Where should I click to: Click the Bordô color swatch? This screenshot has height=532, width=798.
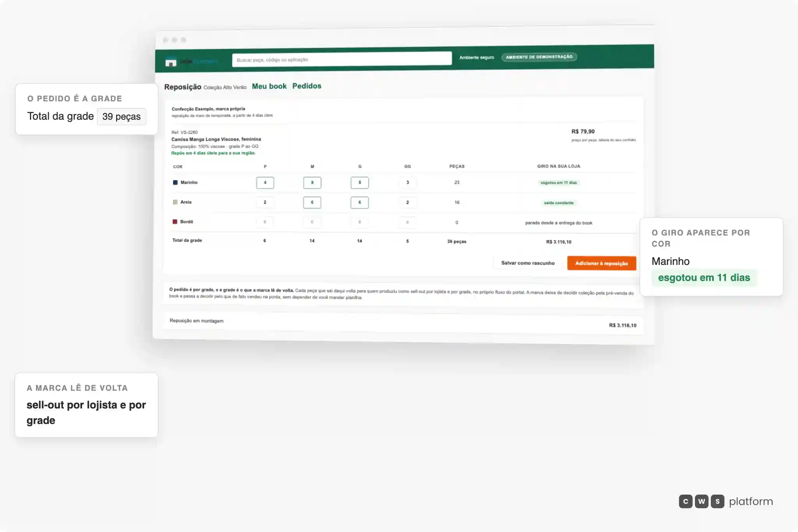pyautogui.click(x=175, y=222)
